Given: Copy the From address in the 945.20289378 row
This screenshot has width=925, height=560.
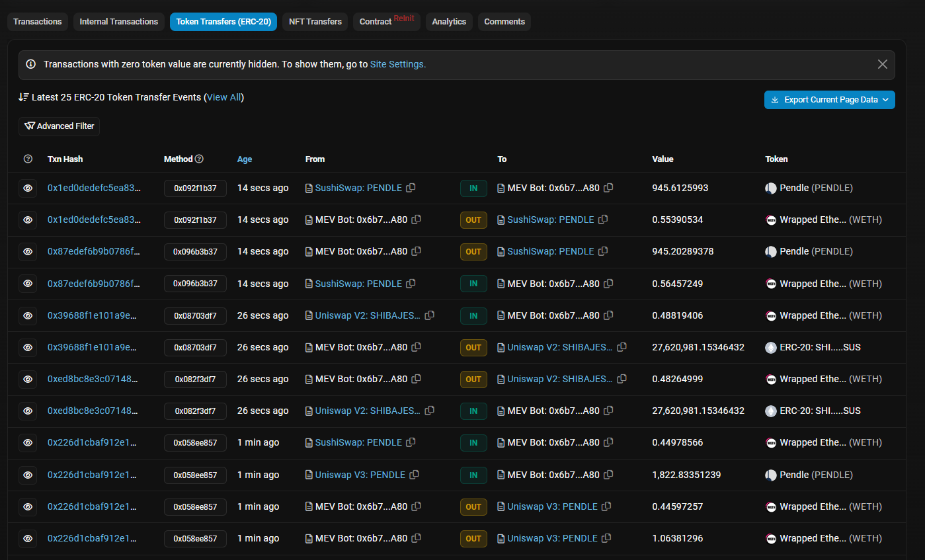Looking at the screenshot, I should (417, 251).
